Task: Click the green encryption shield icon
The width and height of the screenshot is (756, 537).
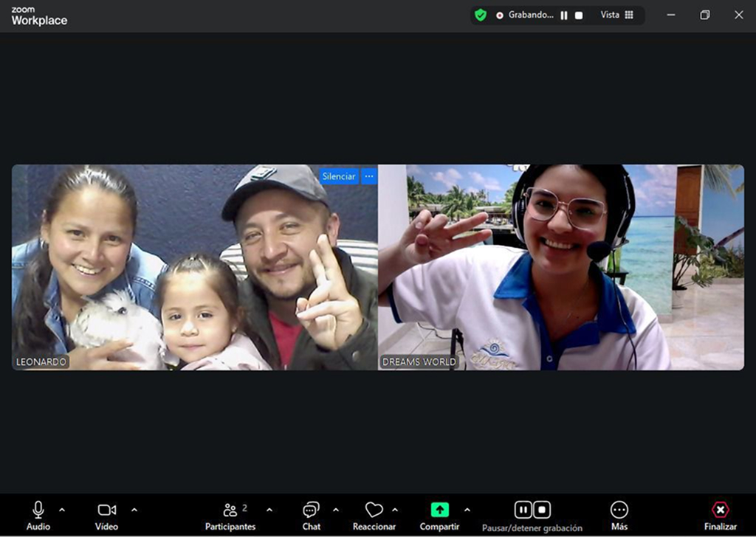Action: 481,15
